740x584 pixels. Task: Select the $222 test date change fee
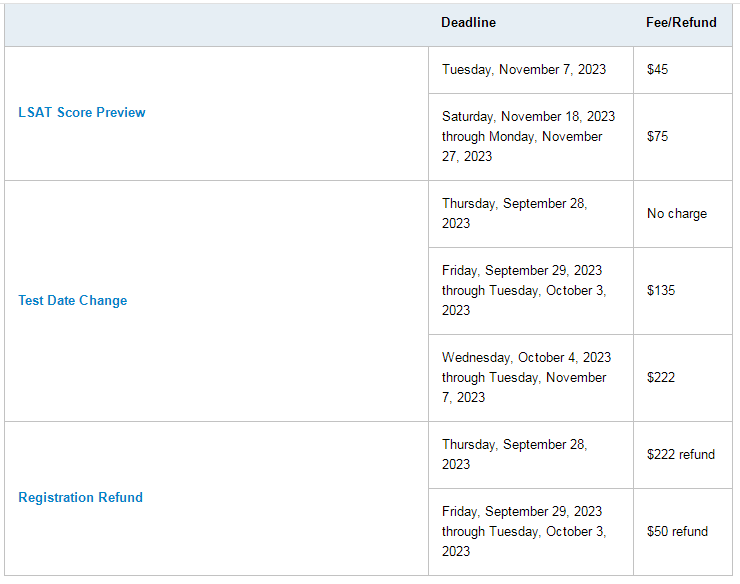[683, 378]
